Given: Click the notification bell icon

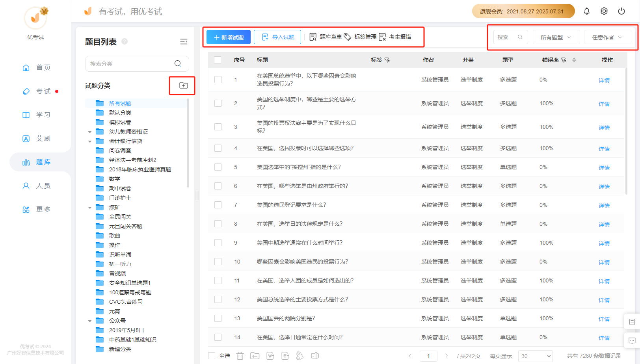Looking at the screenshot, I should 587,11.
